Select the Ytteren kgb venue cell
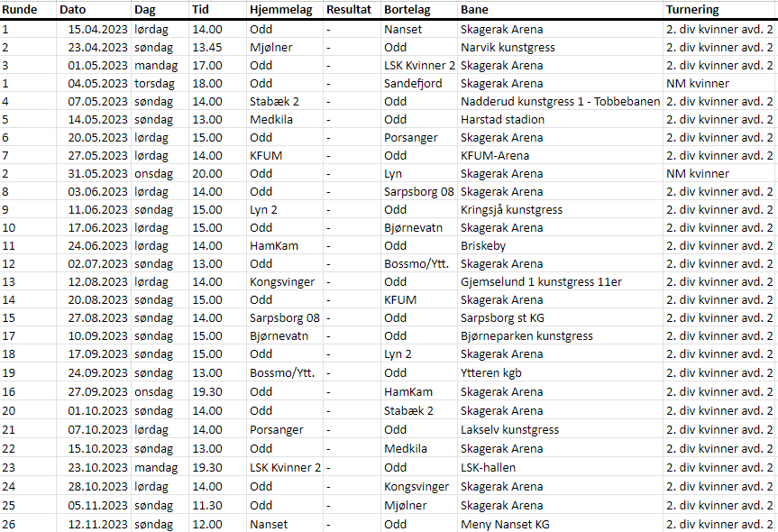 tap(490, 373)
